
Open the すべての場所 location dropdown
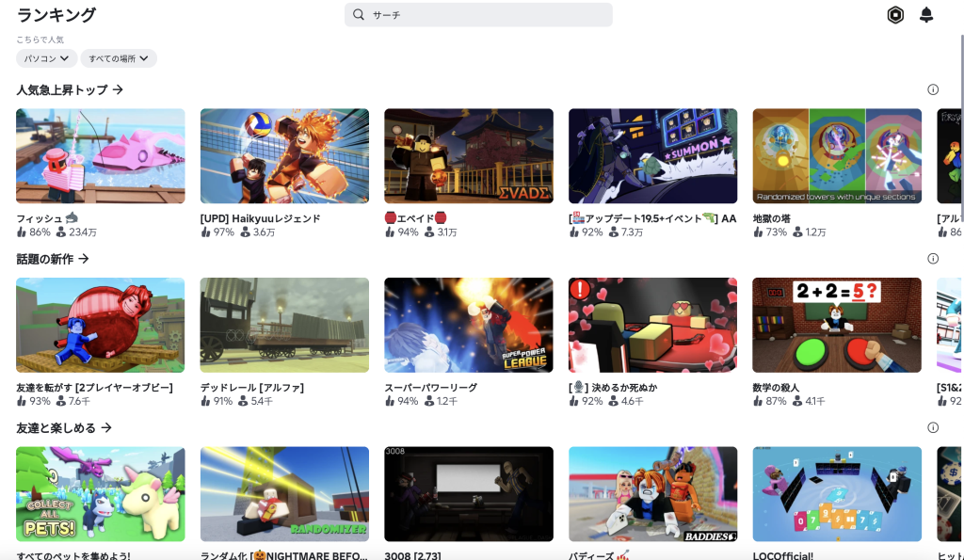tap(119, 58)
